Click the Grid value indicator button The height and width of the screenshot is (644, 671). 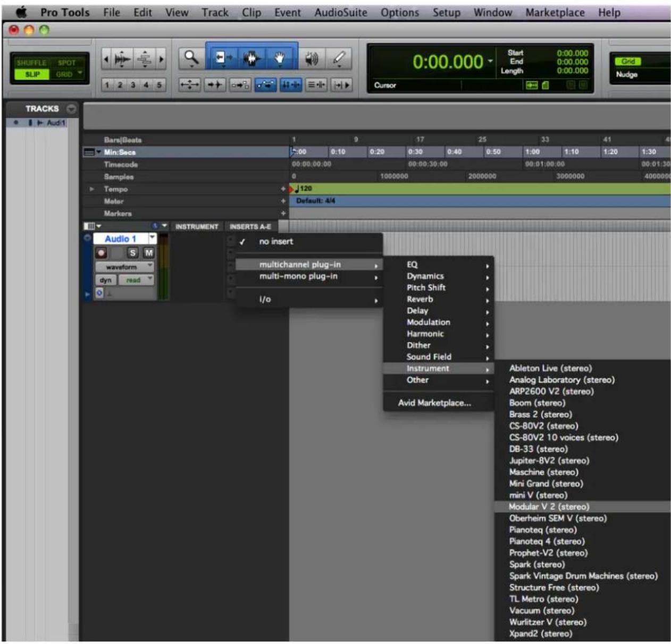click(628, 62)
